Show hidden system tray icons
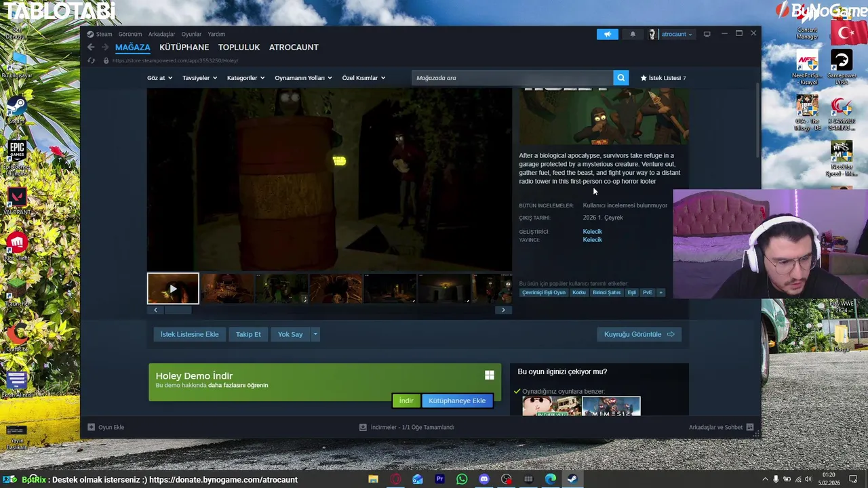868x488 pixels. click(765, 479)
